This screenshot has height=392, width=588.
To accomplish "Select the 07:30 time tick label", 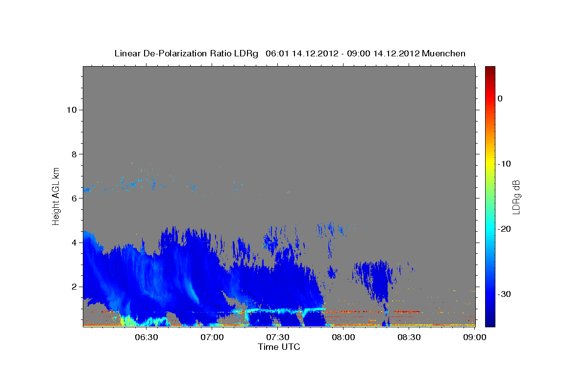I will point(278,338).
